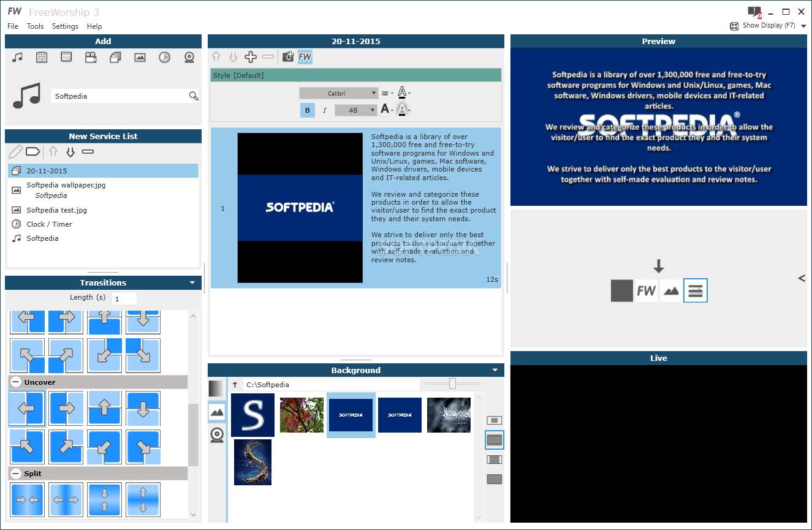812x530 pixels.
Task: Select the video camera icon in Add panel
Action: click(x=91, y=57)
